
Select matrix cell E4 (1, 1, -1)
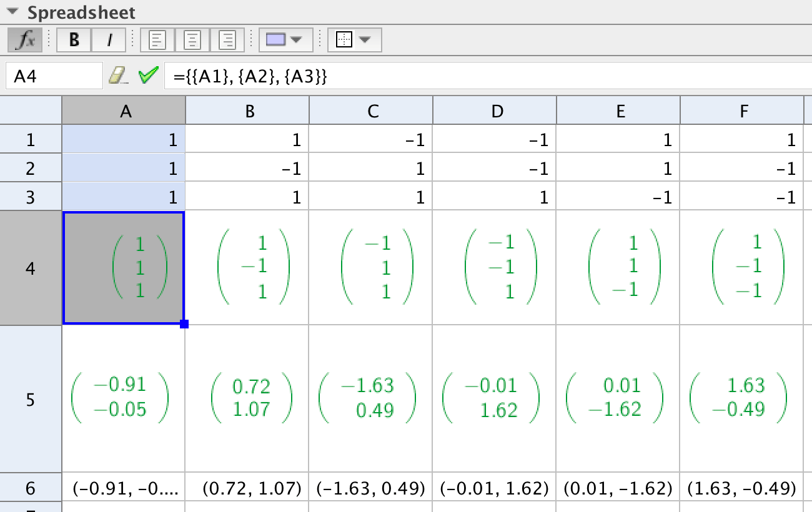[x=618, y=268]
